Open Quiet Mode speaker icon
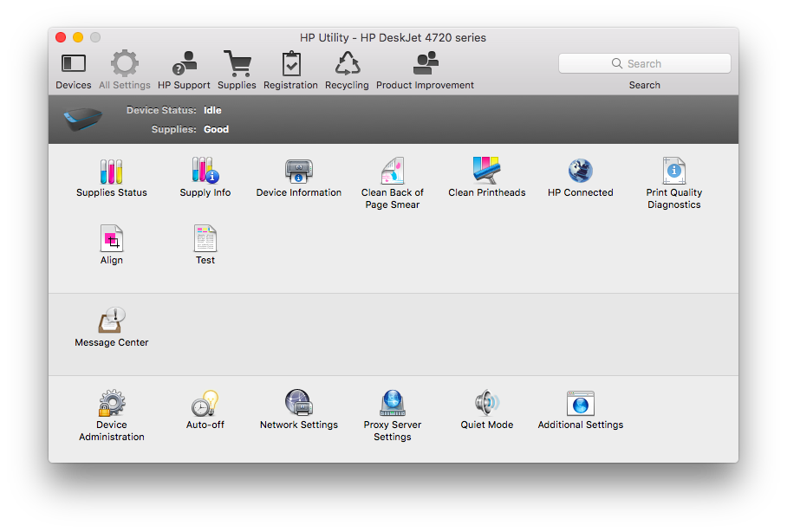The height and width of the screenshot is (532, 787). [486, 404]
